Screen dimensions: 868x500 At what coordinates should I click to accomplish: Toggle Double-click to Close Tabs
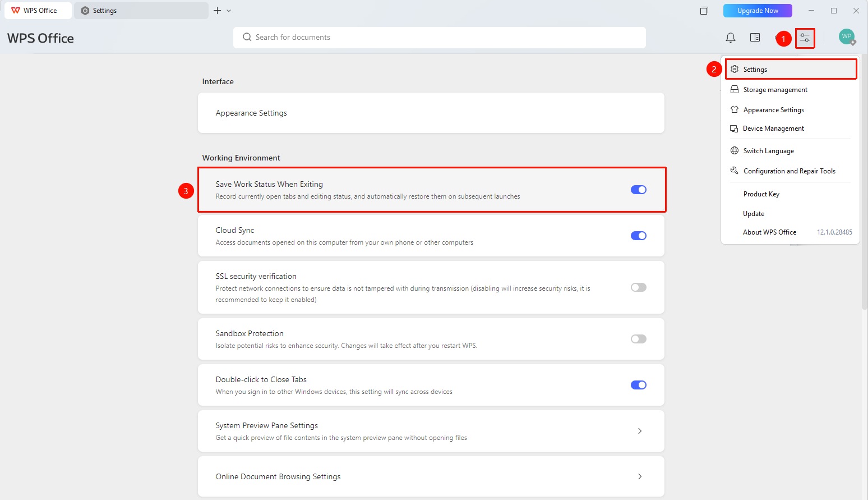click(x=639, y=385)
